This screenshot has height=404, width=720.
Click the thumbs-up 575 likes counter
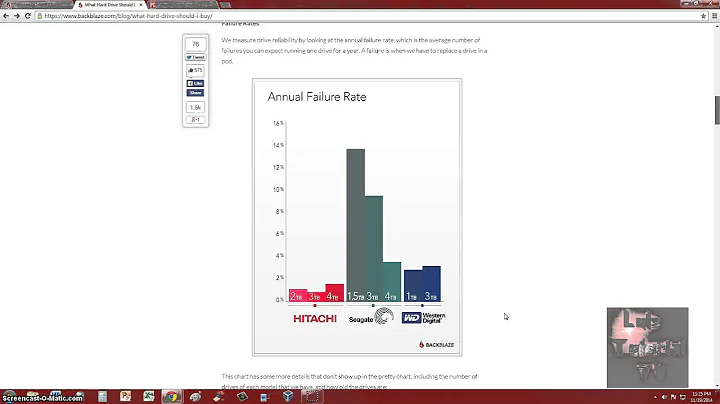point(196,70)
